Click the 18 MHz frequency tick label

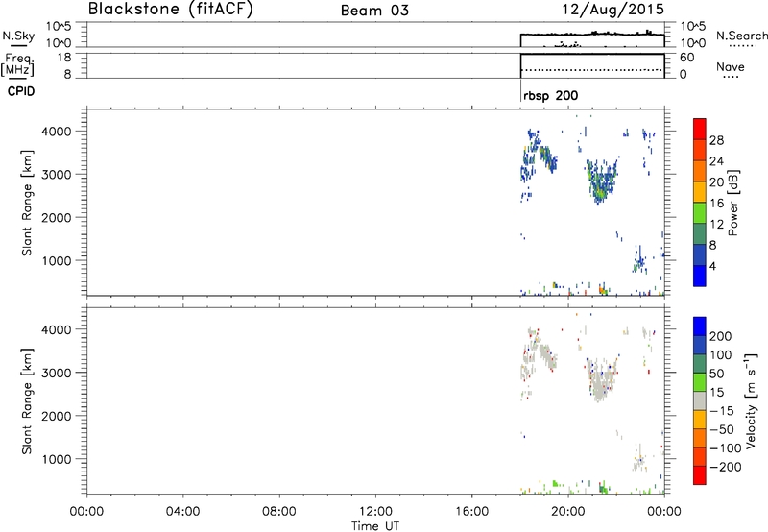pyautogui.click(x=64, y=58)
